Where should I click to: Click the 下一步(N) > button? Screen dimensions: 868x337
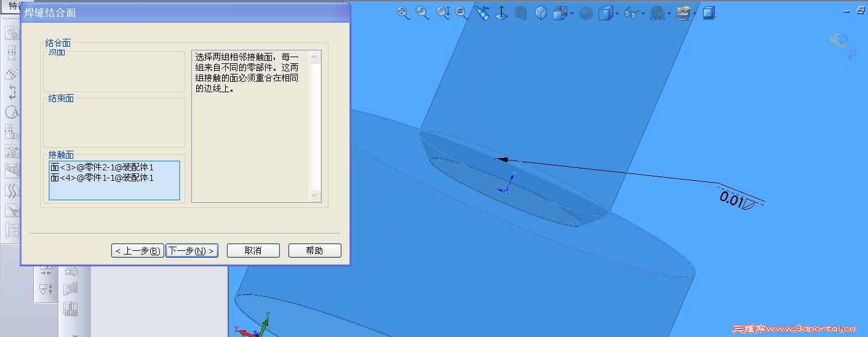click(x=192, y=251)
